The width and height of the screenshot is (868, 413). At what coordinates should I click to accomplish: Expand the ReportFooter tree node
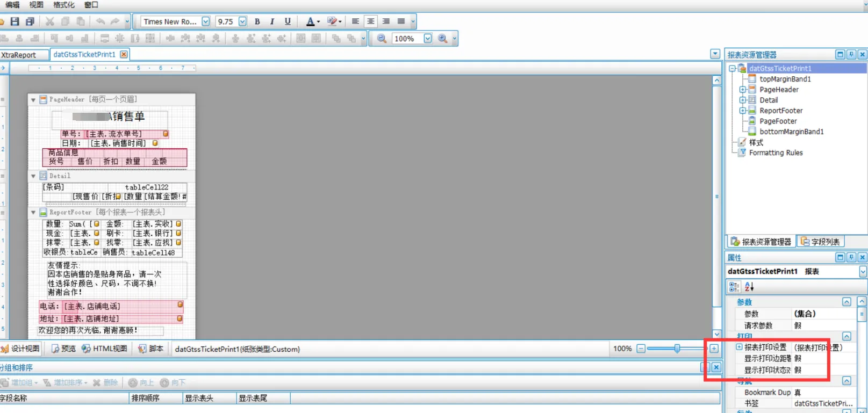(742, 111)
